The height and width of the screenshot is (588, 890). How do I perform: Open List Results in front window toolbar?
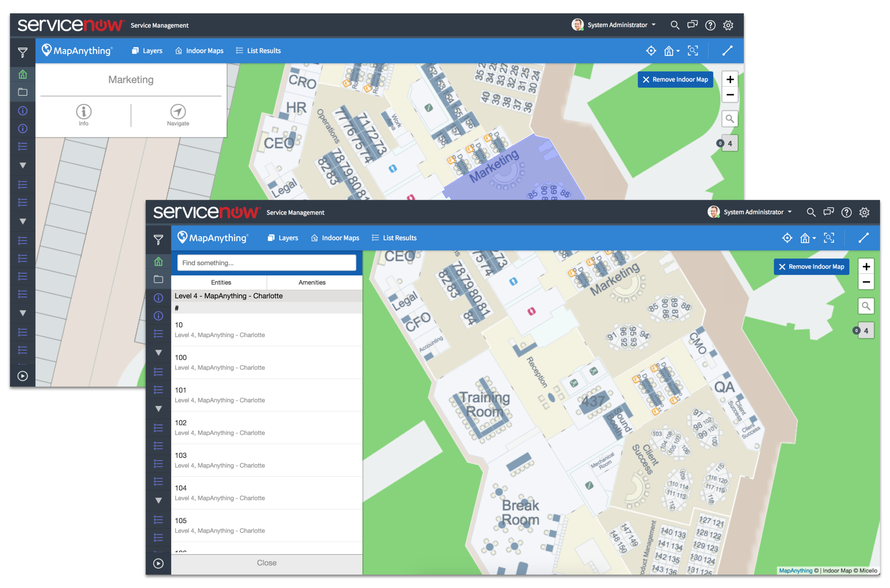coord(394,238)
